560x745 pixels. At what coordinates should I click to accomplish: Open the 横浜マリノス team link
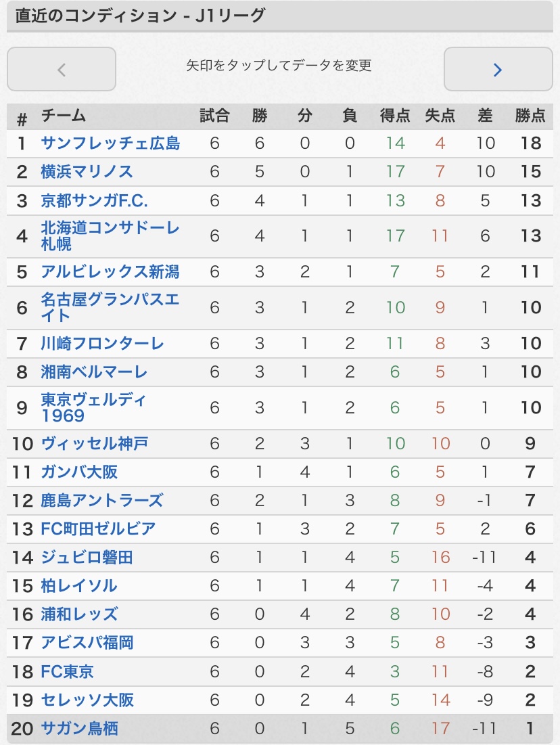coord(87,172)
